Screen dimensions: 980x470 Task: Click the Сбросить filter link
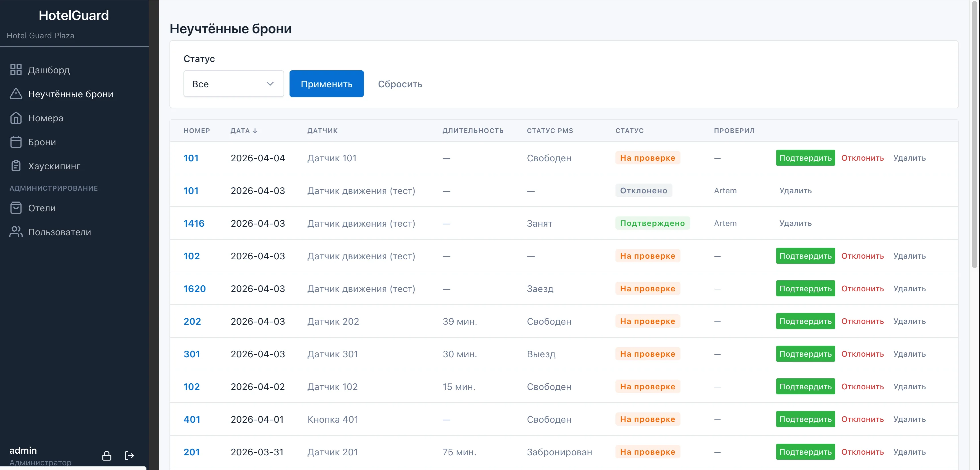pos(400,84)
